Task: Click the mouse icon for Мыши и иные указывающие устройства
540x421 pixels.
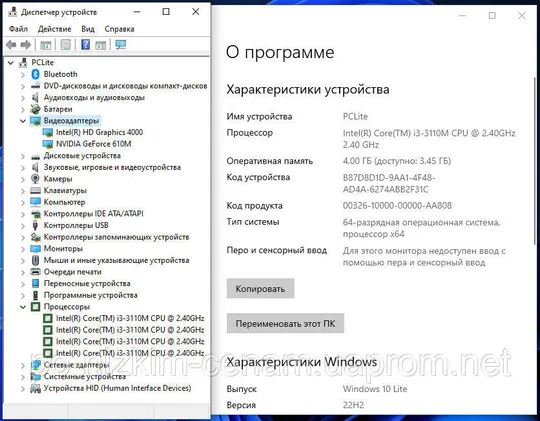Action: coord(35,260)
